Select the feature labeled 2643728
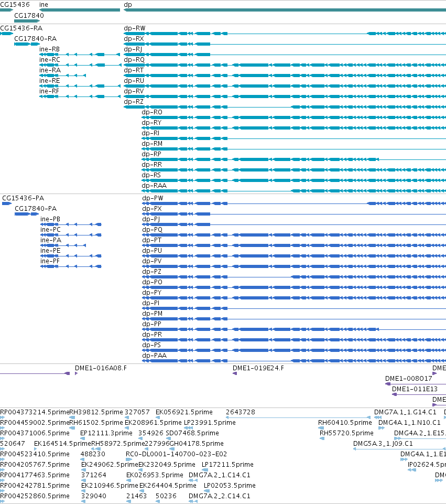446x504 pixels. [x=241, y=412]
